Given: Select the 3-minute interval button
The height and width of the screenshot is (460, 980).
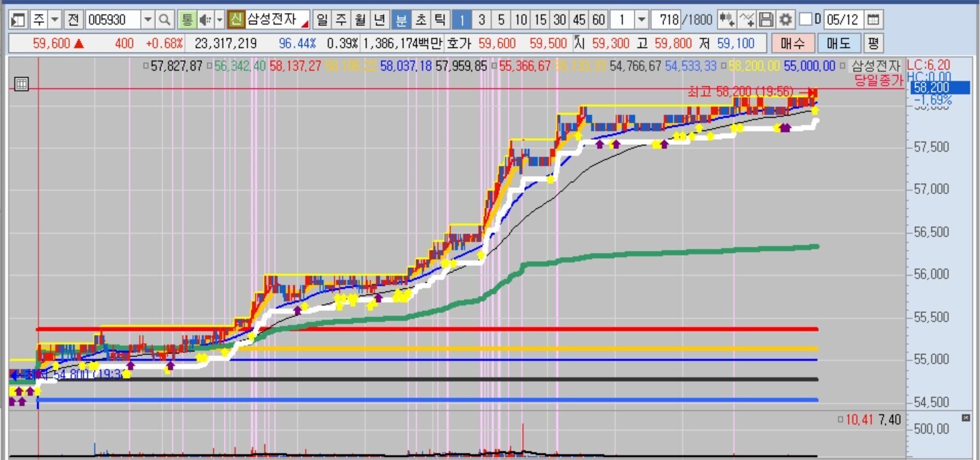Looking at the screenshot, I should pyautogui.click(x=482, y=19).
